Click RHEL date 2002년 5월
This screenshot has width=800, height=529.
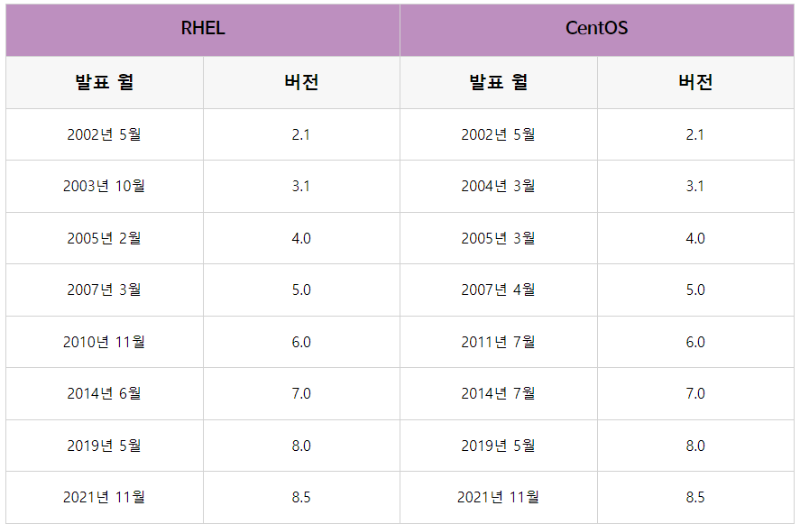click(x=105, y=135)
